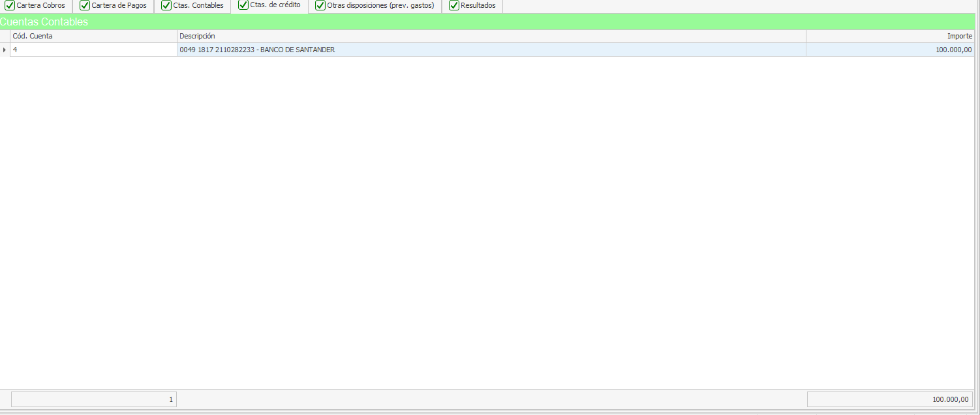Switch to Ctas. Contables tab label

(x=198, y=5)
